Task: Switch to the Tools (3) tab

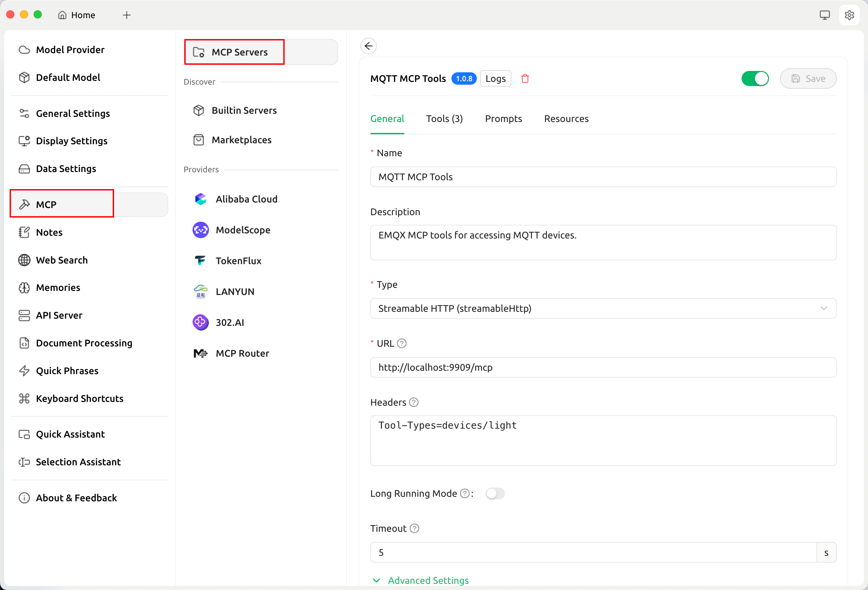Action: tap(444, 119)
